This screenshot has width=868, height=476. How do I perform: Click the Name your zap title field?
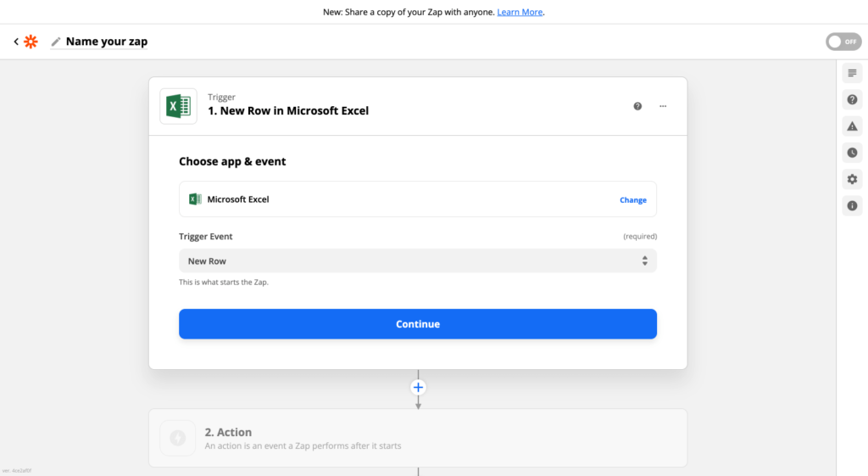[107, 42]
